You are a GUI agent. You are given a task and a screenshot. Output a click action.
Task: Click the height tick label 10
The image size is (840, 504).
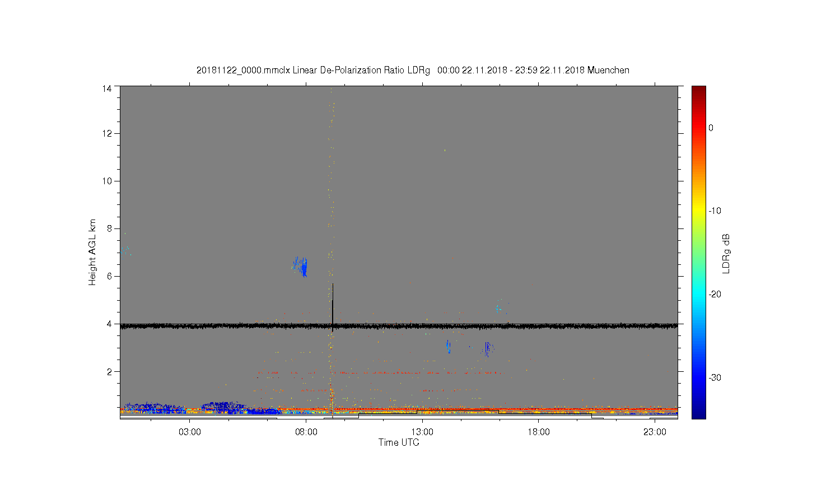click(x=106, y=181)
